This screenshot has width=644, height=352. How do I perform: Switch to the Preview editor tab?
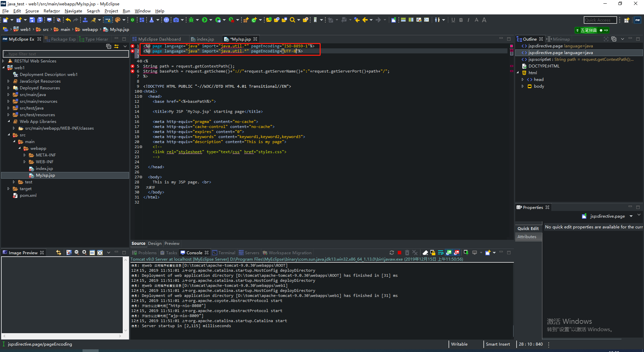[172, 244]
